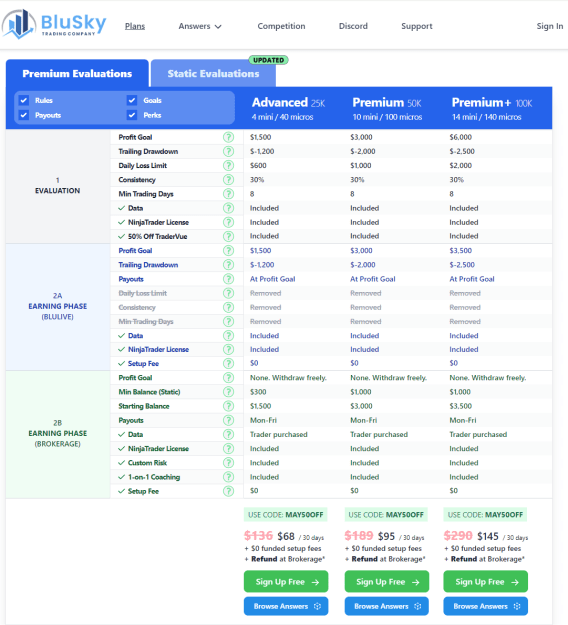Click Sign Up Free for Premium 50K plan
The image size is (568, 625).
click(x=387, y=582)
